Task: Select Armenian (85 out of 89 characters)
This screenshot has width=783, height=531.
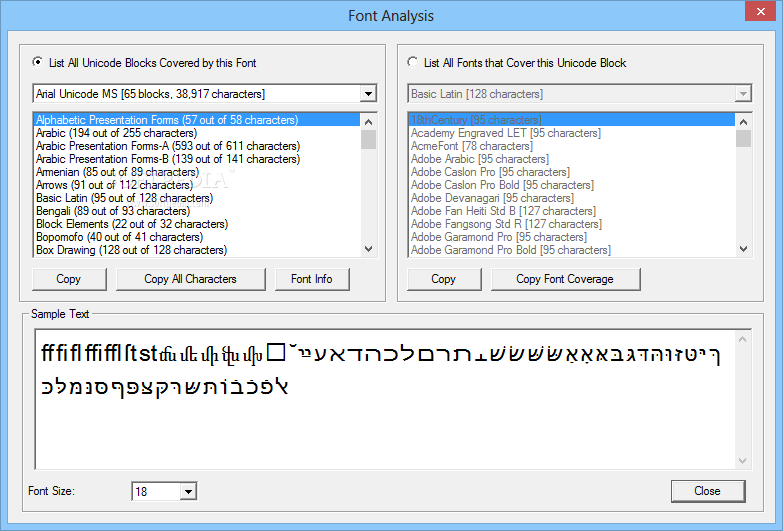Action: (197, 172)
